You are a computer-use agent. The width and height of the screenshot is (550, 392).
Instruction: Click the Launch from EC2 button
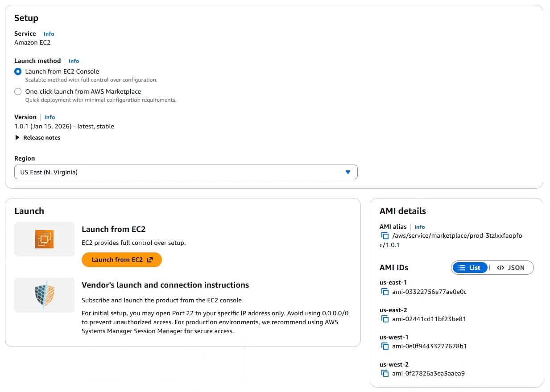tap(121, 260)
